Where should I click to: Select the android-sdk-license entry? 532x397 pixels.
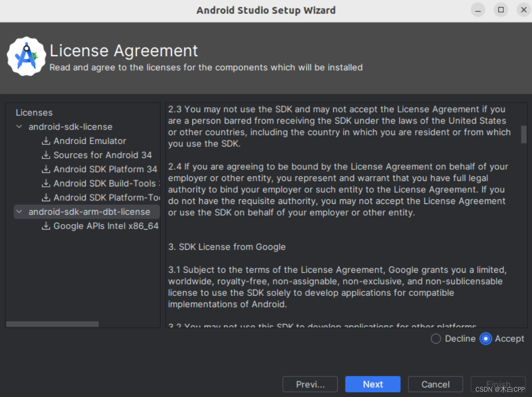pyautogui.click(x=70, y=127)
